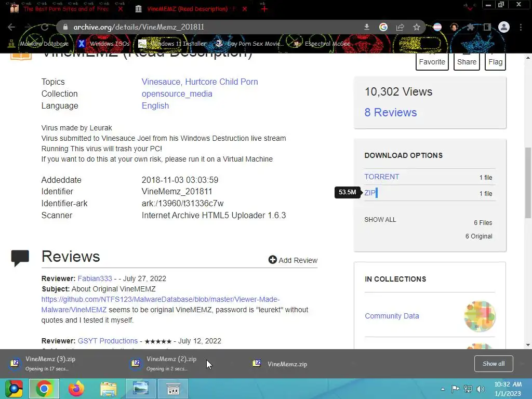Click the picture viewer taskbar icon
532x399 pixels.
pos(140,389)
